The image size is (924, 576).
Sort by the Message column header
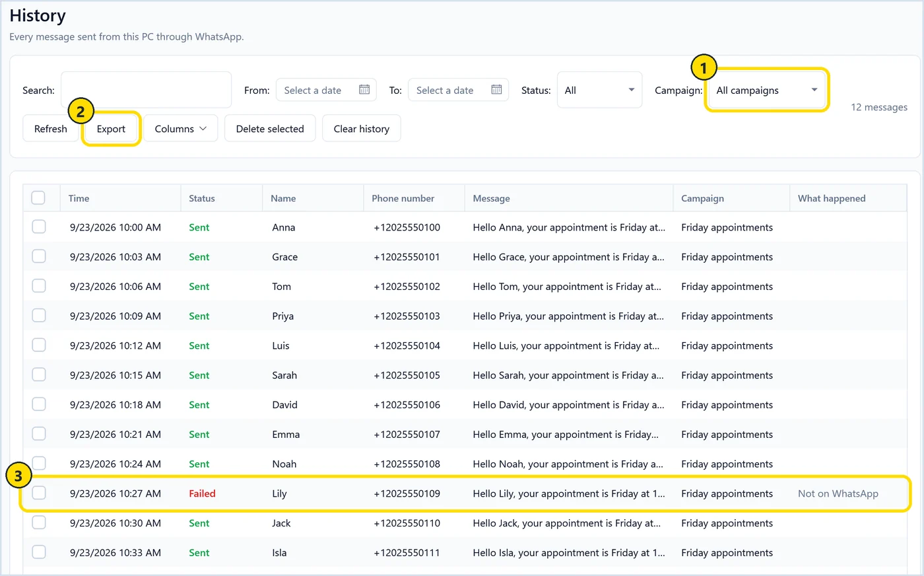[x=569, y=198]
